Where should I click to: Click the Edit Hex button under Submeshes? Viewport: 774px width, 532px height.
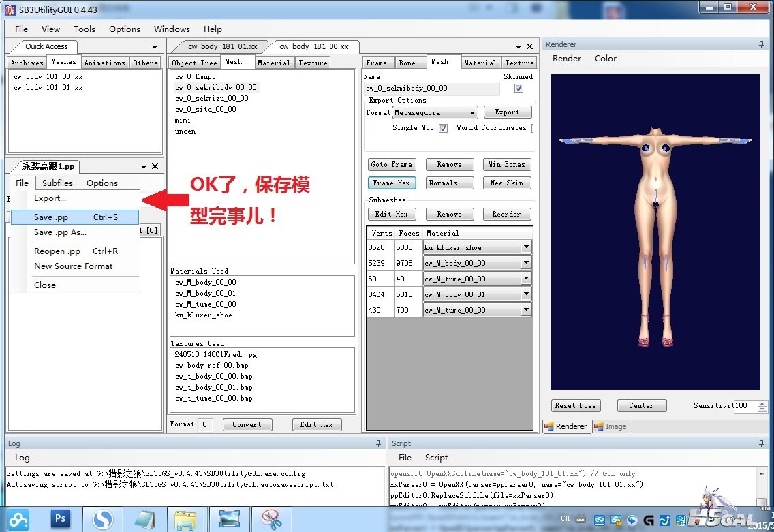coord(392,214)
